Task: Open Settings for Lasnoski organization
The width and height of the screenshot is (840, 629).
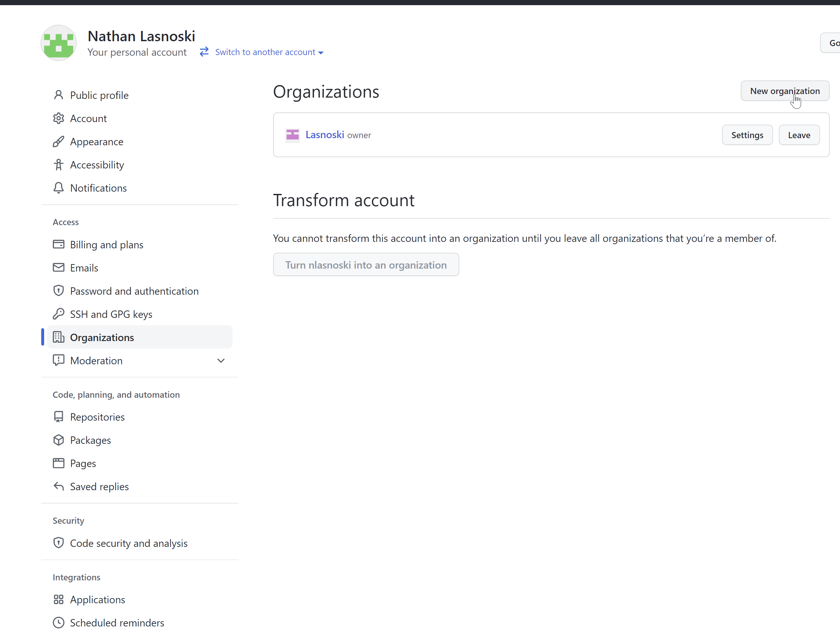Action: coord(747,135)
